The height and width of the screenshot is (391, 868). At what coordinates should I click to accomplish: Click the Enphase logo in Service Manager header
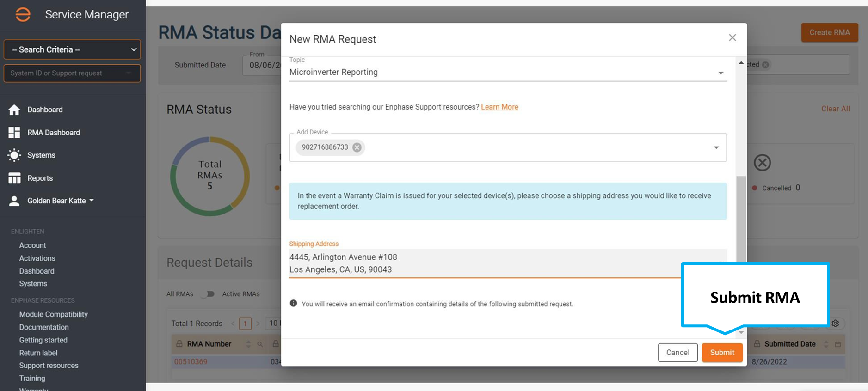[x=23, y=15]
